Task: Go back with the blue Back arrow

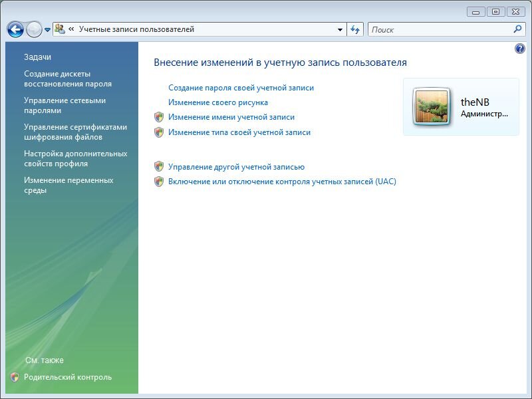Action: (x=15, y=29)
